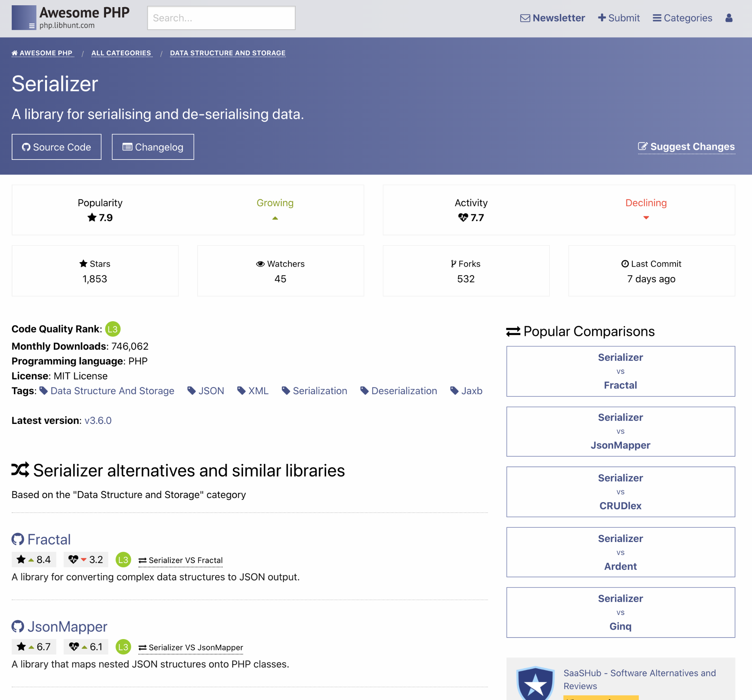Click JsonMapper's L3 quality badge
Screen dimensions: 752x700
pyautogui.click(x=123, y=647)
